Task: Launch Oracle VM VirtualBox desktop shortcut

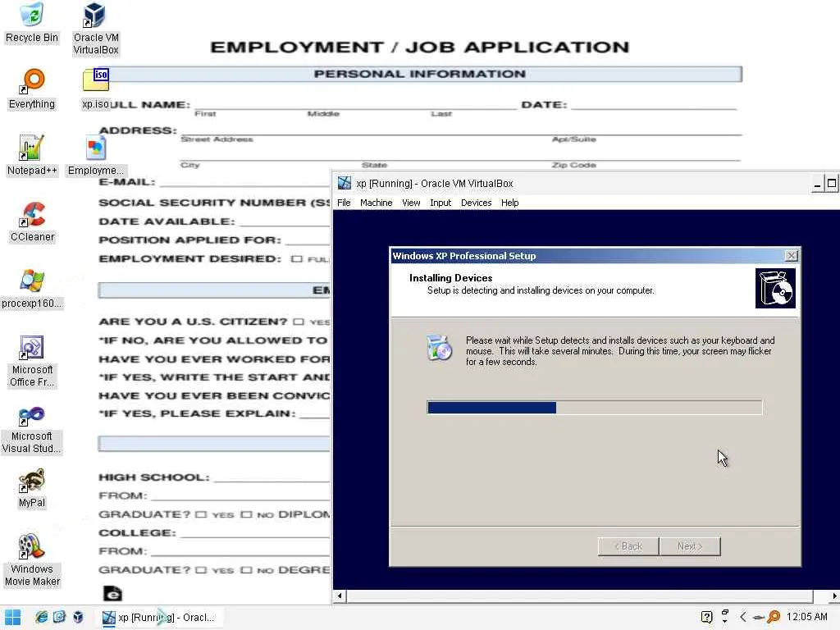Action: 95,29
